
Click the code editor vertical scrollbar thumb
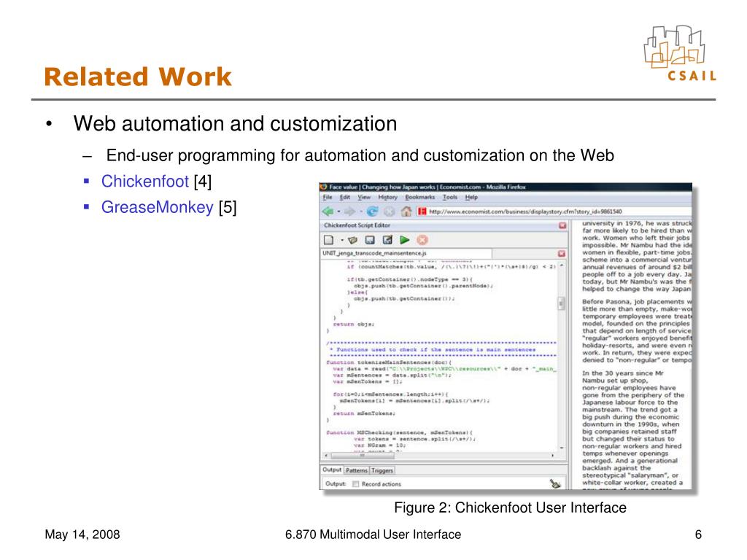561,303
